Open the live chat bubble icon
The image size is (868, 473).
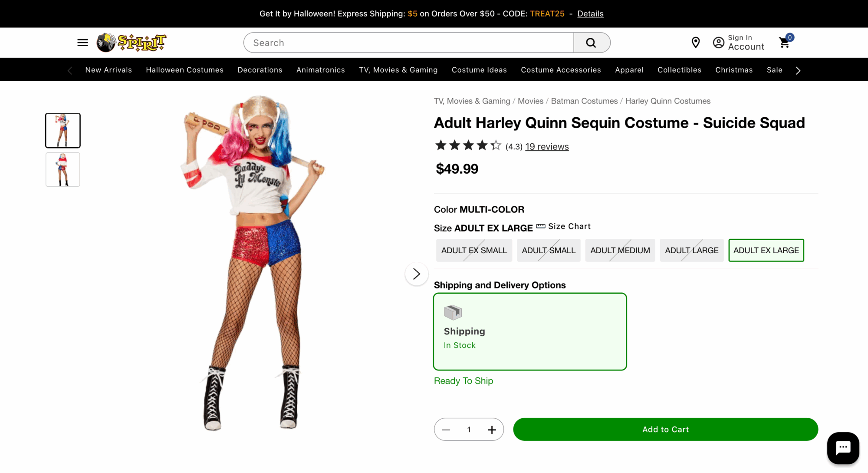click(x=843, y=448)
